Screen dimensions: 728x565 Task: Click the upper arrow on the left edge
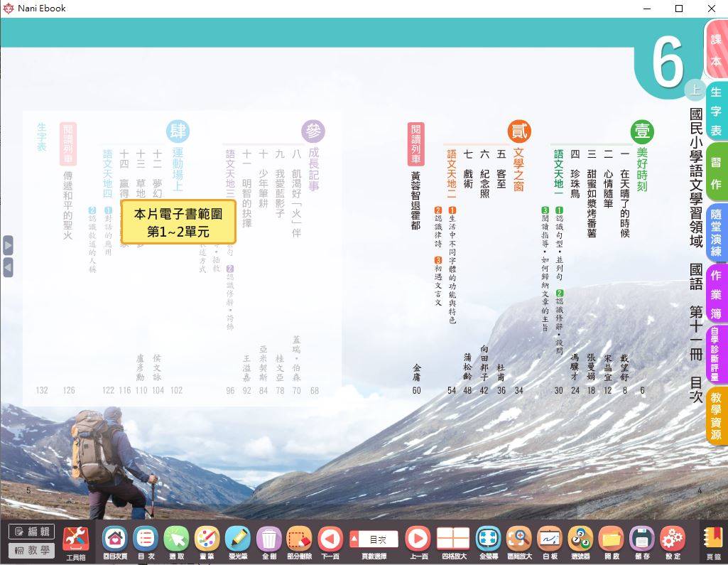pyautogui.click(x=8, y=245)
